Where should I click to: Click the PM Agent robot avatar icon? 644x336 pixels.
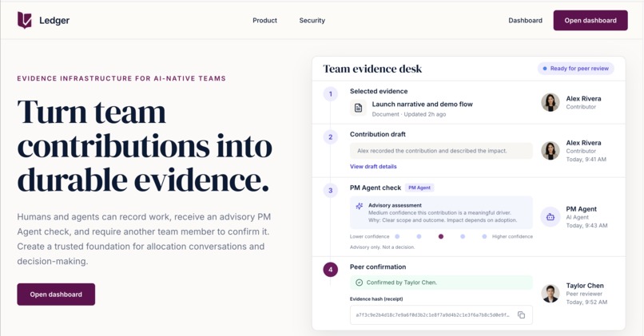[551, 216]
